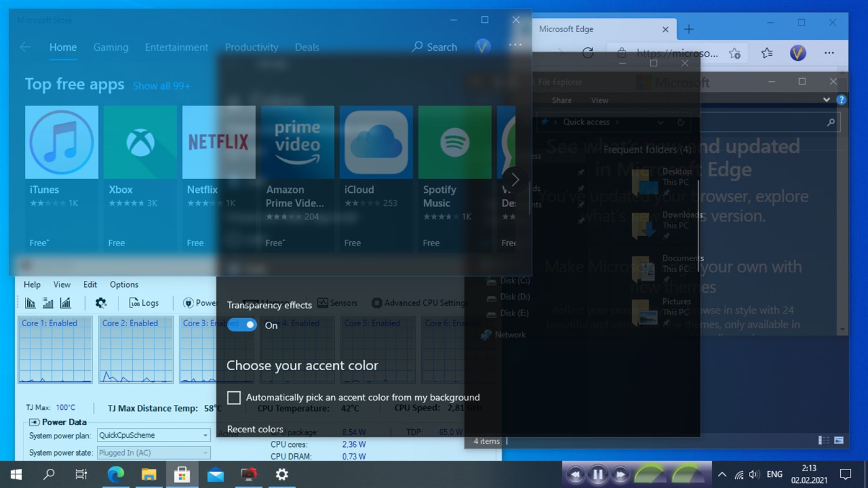Image resolution: width=868 pixels, height=488 pixels.
Task: Open the Show all 99+ link
Action: [161, 86]
